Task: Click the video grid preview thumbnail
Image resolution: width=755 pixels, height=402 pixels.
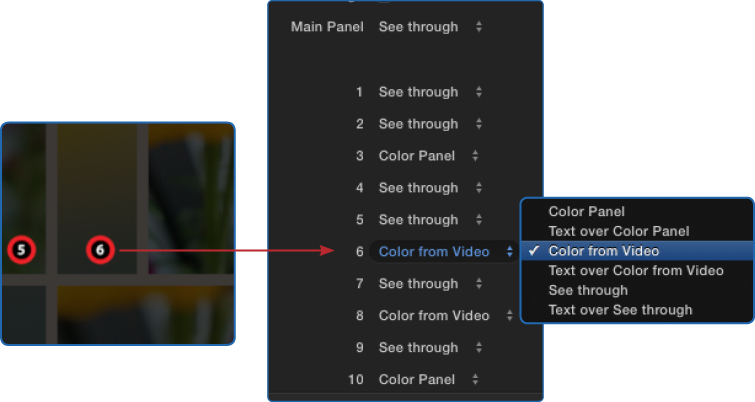Action: 118,233
